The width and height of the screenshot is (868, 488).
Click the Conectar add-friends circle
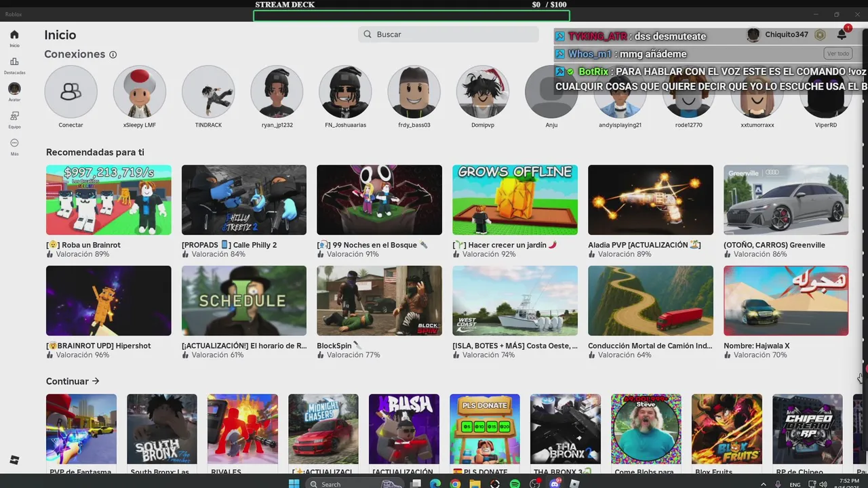(71, 91)
